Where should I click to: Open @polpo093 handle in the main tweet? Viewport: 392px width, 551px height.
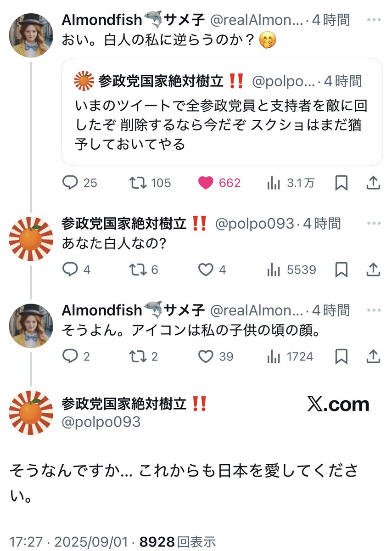(x=101, y=422)
